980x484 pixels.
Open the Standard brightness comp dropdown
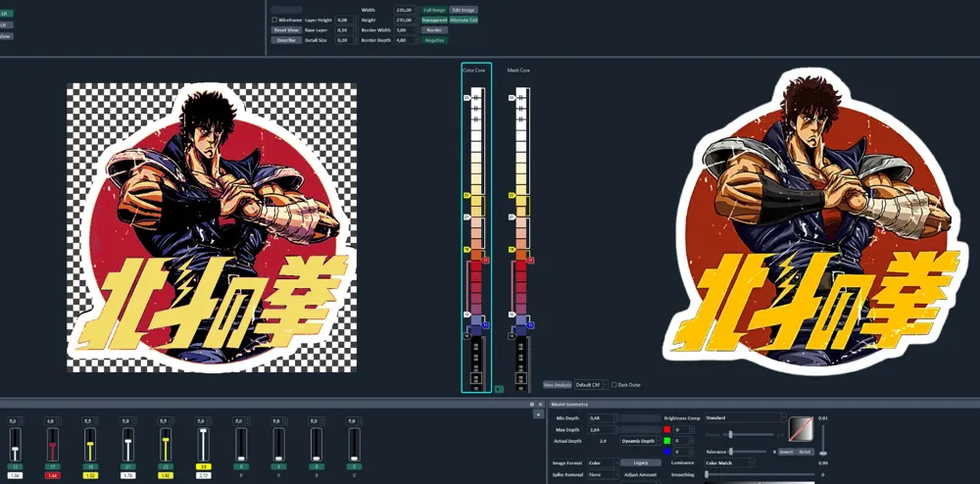click(745, 417)
